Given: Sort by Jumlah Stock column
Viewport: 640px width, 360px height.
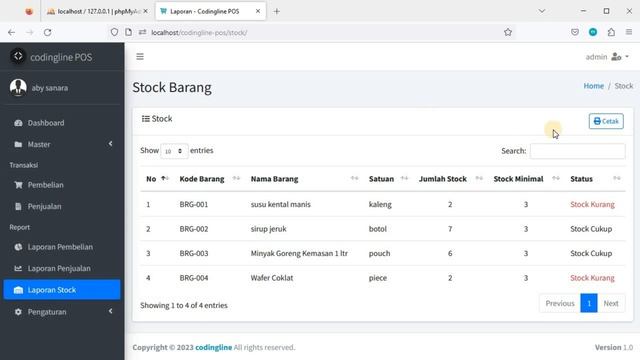Looking at the screenshot, I should 451,179.
